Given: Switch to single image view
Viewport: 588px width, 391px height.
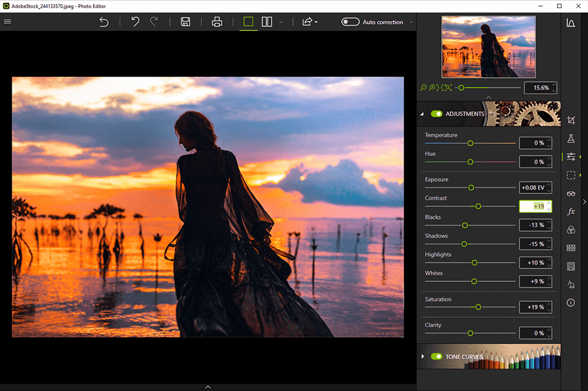Looking at the screenshot, I should [x=248, y=22].
